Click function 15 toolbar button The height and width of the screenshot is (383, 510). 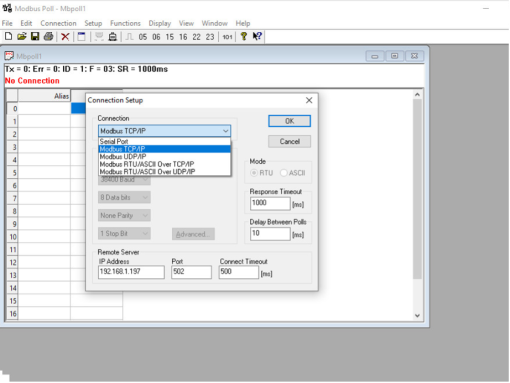170,37
